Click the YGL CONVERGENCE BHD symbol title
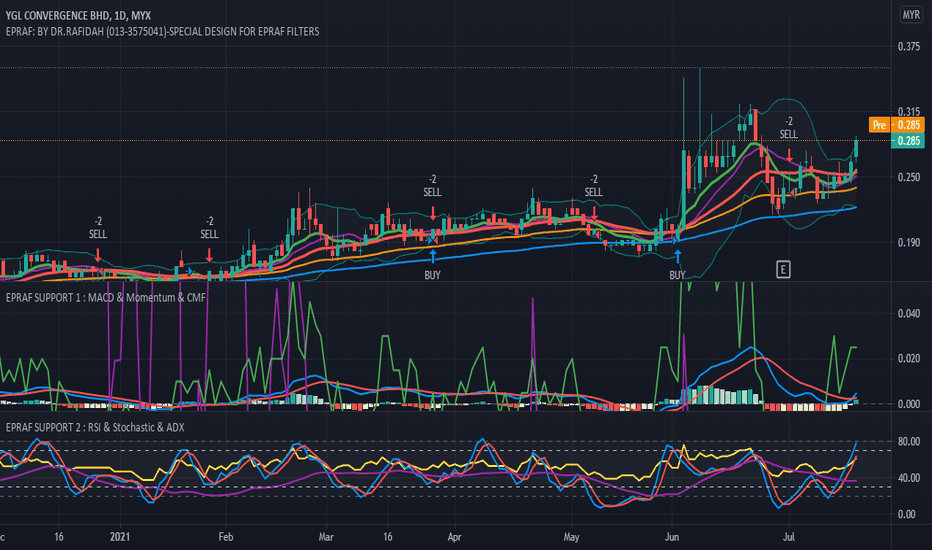932x550 pixels. tap(78, 15)
